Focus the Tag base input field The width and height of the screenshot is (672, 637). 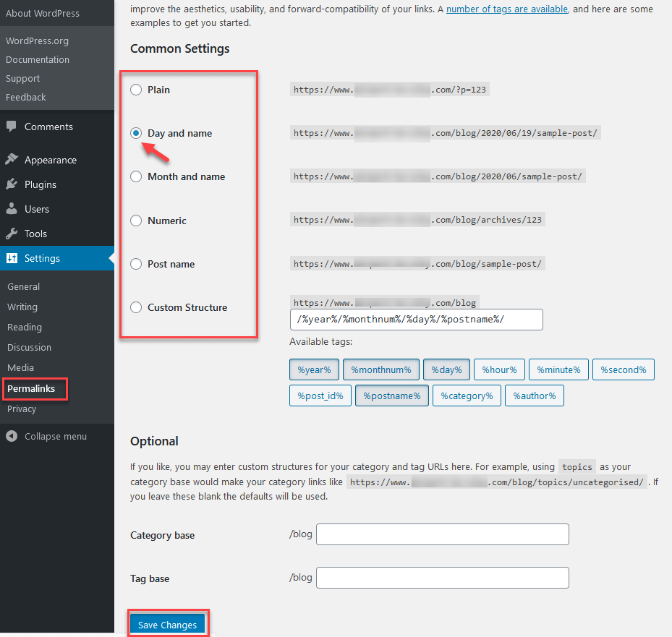click(x=443, y=578)
